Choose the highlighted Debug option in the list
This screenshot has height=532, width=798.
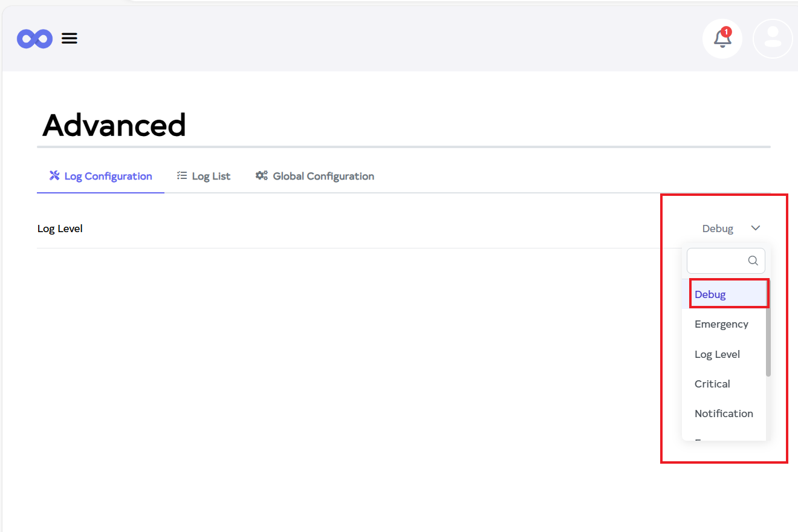point(710,294)
